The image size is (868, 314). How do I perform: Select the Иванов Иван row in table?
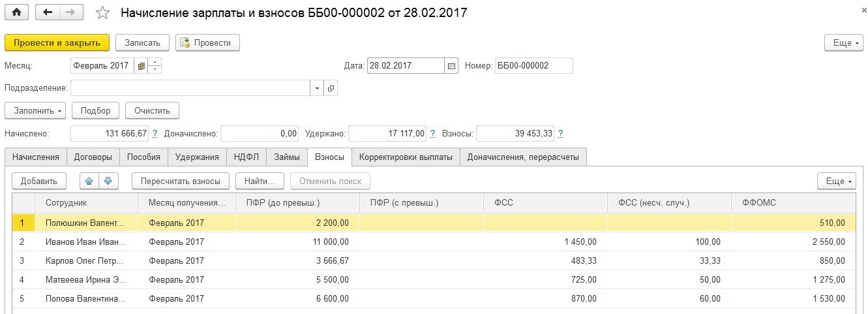click(434, 242)
